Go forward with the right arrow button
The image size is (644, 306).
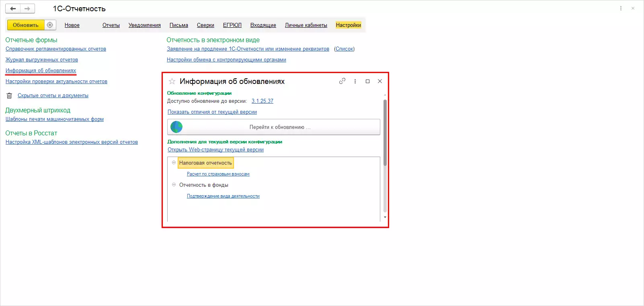[x=27, y=8]
